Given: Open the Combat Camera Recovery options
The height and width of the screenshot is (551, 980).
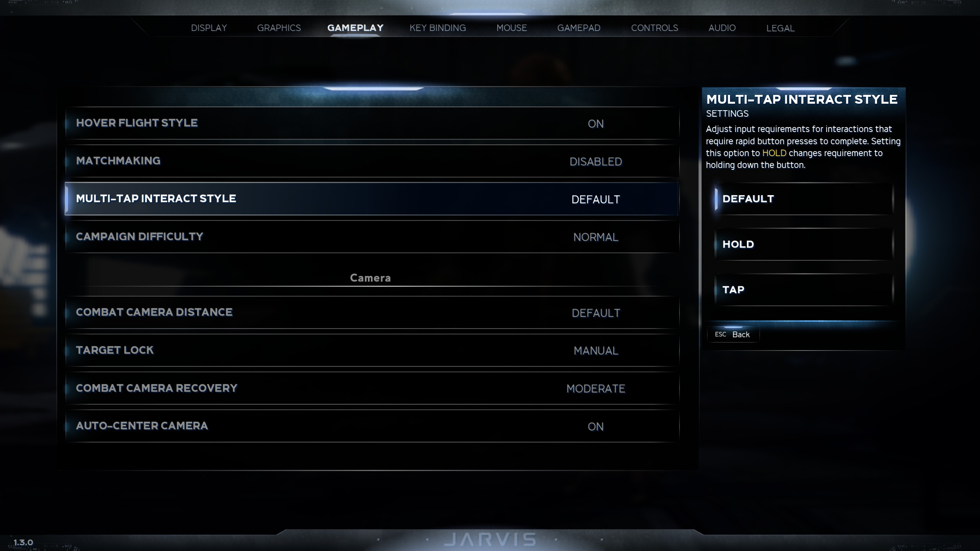Looking at the screenshot, I should [x=372, y=388].
